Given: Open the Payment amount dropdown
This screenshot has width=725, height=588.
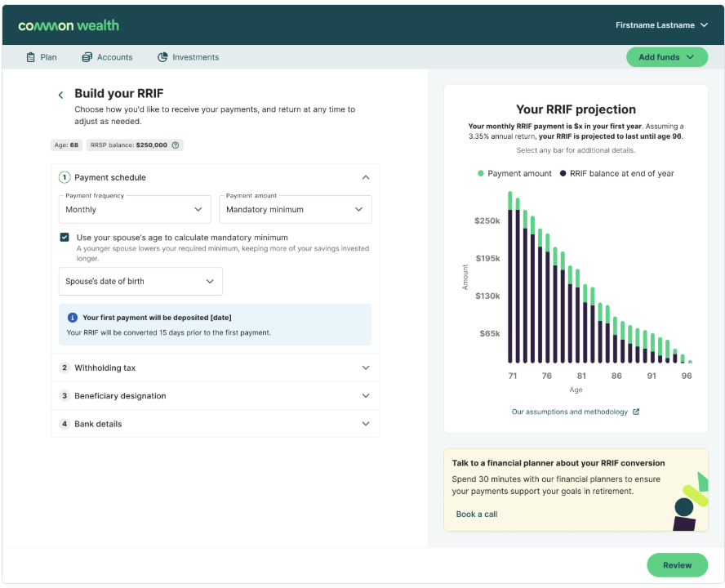Looking at the screenshot, I should point(296,210).
